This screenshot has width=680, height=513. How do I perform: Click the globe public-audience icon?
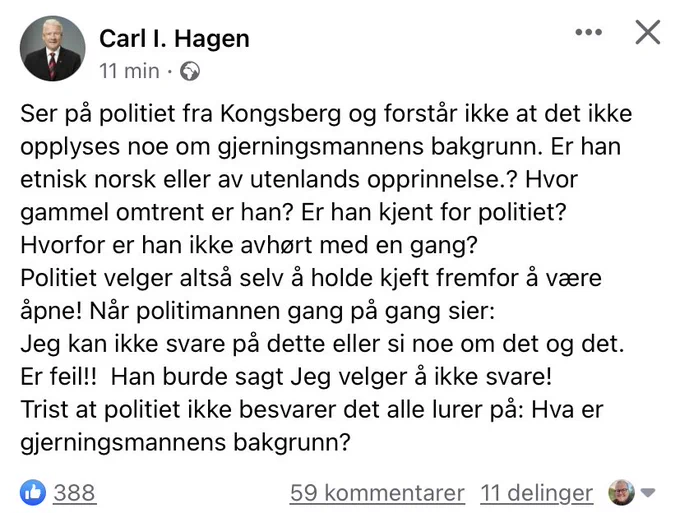point(190,71)
